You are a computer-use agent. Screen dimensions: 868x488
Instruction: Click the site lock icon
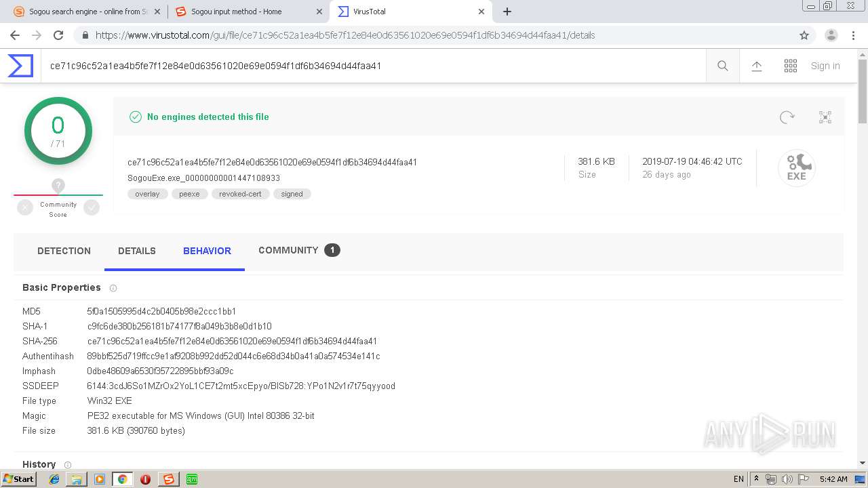pyautogui.click(x=85, y=35)
